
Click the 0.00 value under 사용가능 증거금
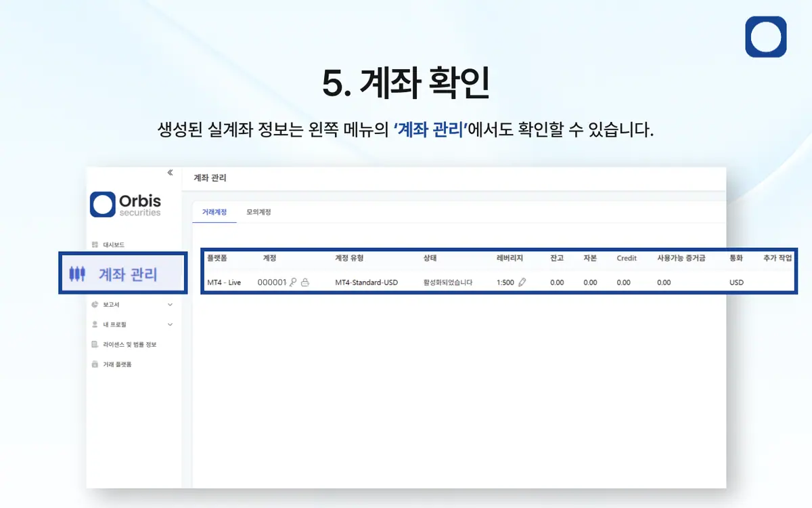(x=664, y=282)
